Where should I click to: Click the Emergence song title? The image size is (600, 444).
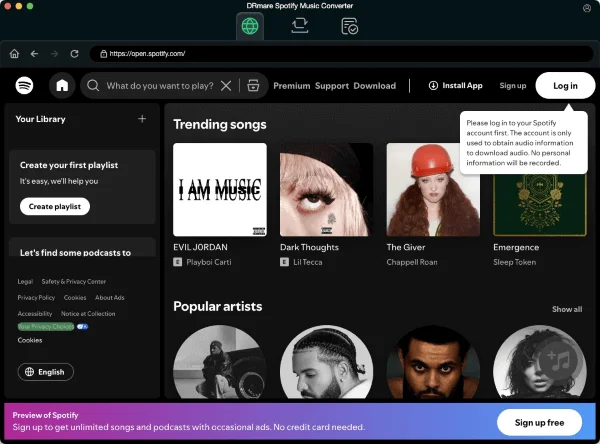pos(516,247)
